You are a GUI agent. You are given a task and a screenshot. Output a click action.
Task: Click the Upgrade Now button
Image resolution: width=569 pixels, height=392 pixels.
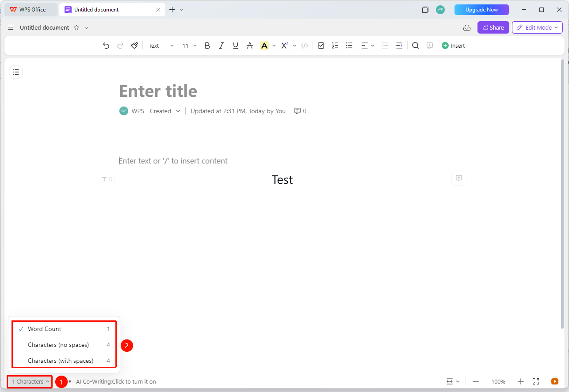[481, 10]
